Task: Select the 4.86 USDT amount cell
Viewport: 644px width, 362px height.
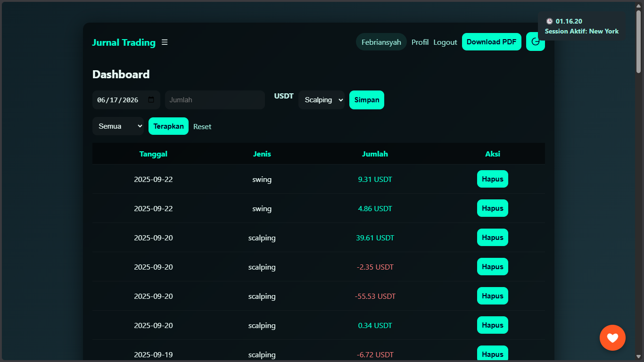Action: point(375,208)
